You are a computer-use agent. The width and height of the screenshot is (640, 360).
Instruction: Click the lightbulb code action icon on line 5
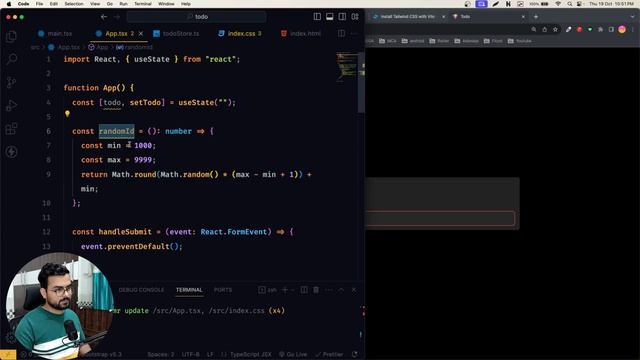[x=67, y=114]
